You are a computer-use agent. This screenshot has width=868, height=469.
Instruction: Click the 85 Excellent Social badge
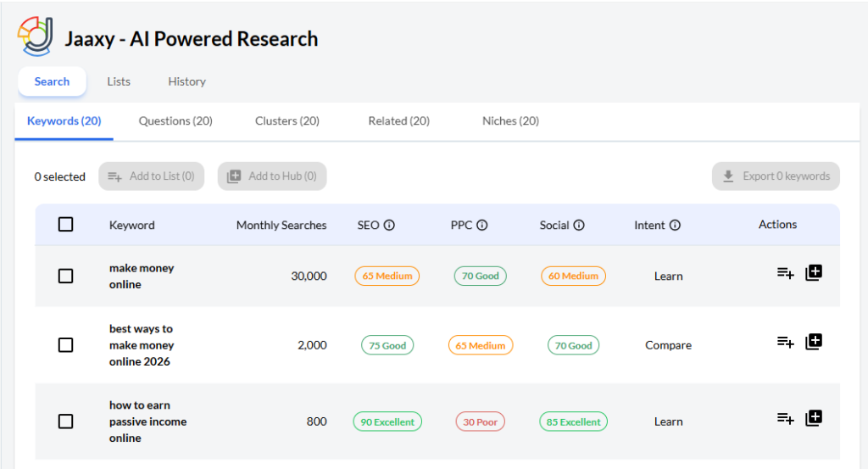(x=573, y=422)
